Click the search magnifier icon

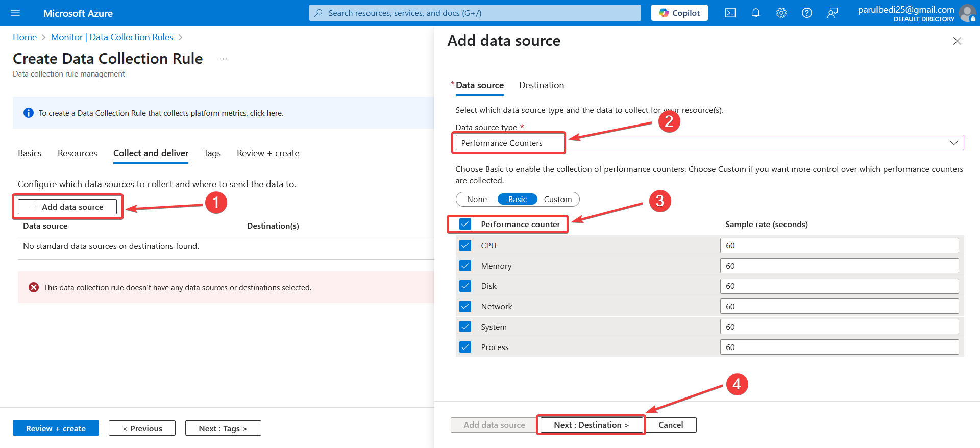click(x=318, y=13)
